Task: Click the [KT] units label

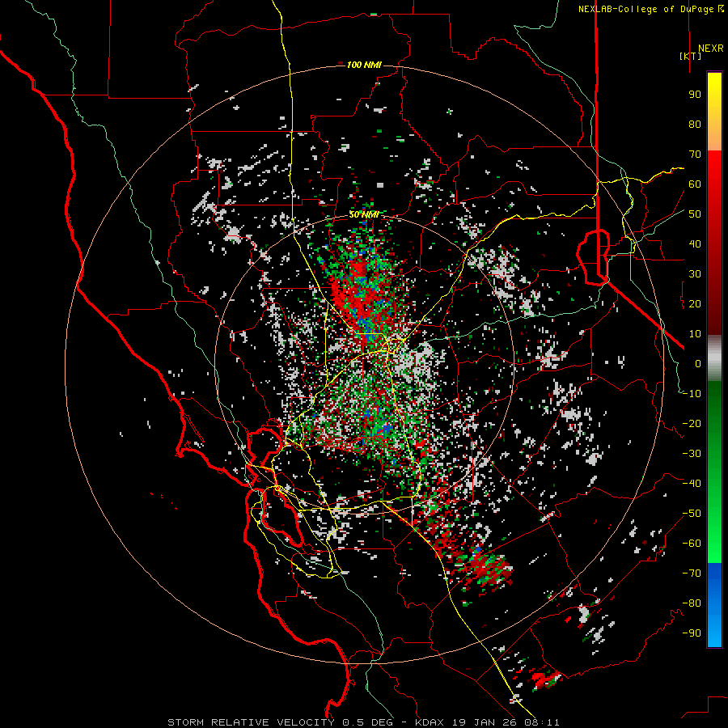Action: pos(691,56)
